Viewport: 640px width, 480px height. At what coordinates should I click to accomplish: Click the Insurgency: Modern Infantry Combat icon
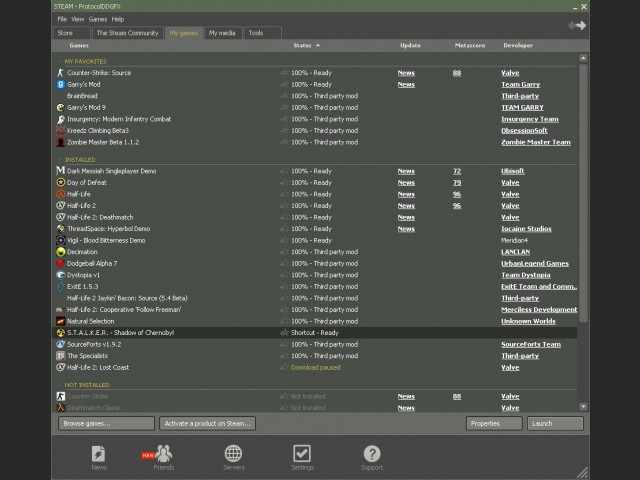(x=60, y=119)
